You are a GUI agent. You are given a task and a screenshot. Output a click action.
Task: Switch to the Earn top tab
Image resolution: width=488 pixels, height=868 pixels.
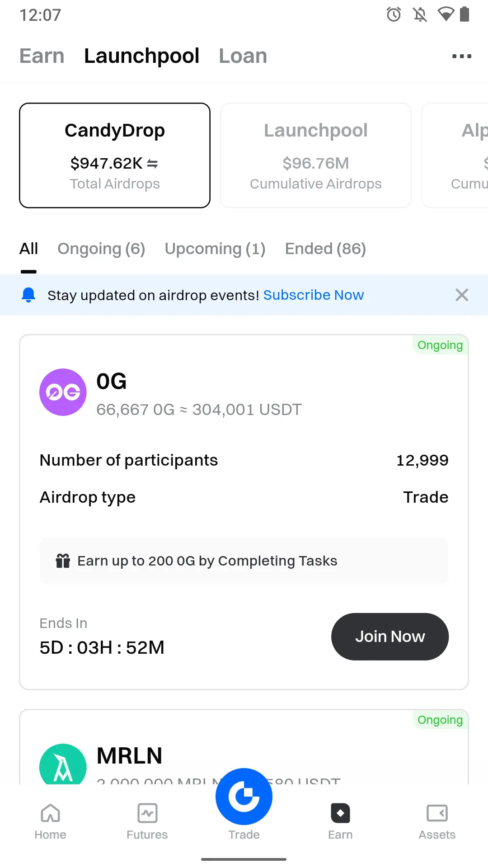[42, 56]
